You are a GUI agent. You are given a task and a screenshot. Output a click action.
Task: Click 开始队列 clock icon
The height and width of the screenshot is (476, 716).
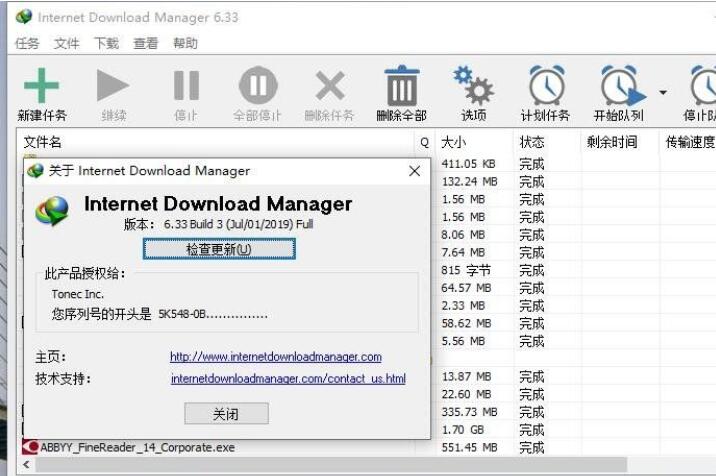(x=623, y=85)
